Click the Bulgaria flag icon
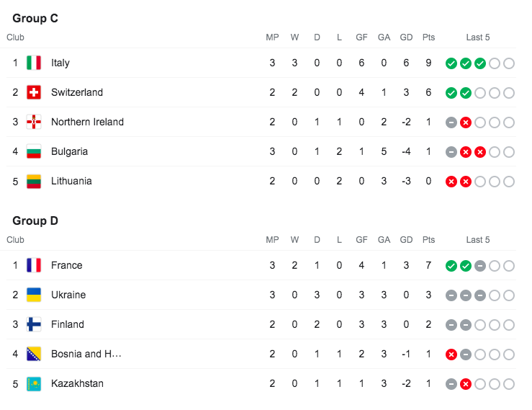This screenshot has height=410, width=532. pyautogui.click(x=34, y=151)
